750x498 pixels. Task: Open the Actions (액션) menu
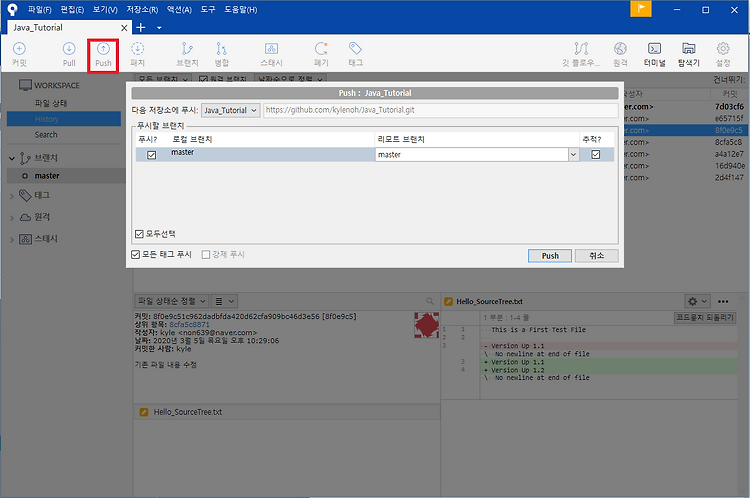[x=179, y=10]
